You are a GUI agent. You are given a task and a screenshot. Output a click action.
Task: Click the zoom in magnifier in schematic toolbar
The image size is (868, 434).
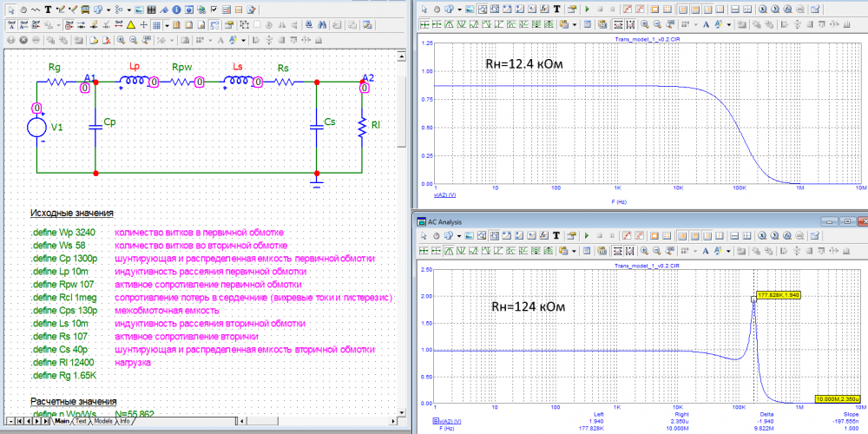tap(122, 40)
